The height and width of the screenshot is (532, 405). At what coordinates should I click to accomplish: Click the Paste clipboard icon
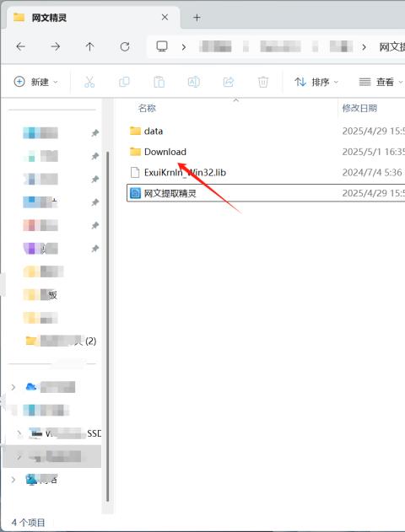click(159, 82)
